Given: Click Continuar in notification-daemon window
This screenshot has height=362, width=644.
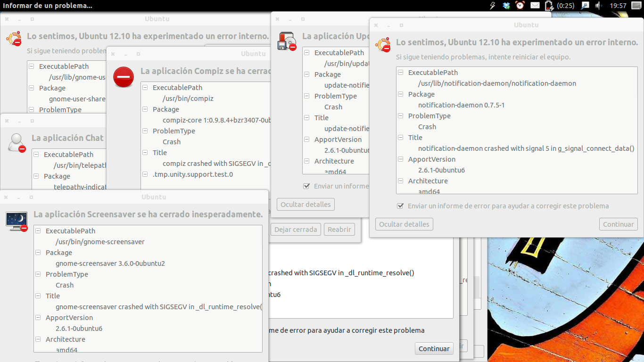Looking at the screenshot, I should (x=618, y=224).
